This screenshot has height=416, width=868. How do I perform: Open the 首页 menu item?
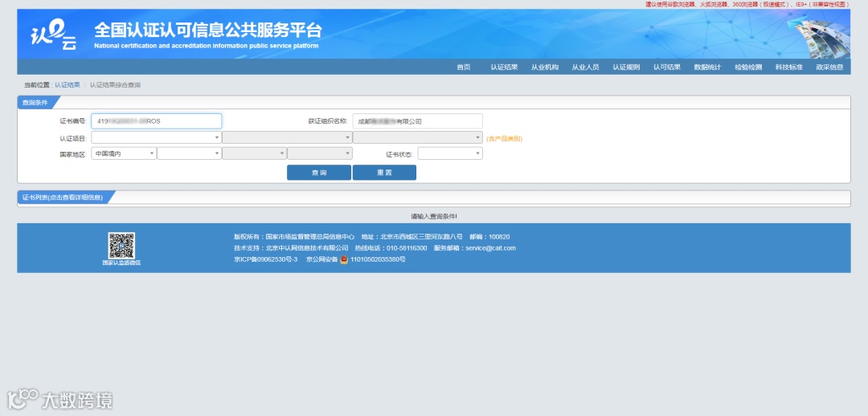coord(464,67)
